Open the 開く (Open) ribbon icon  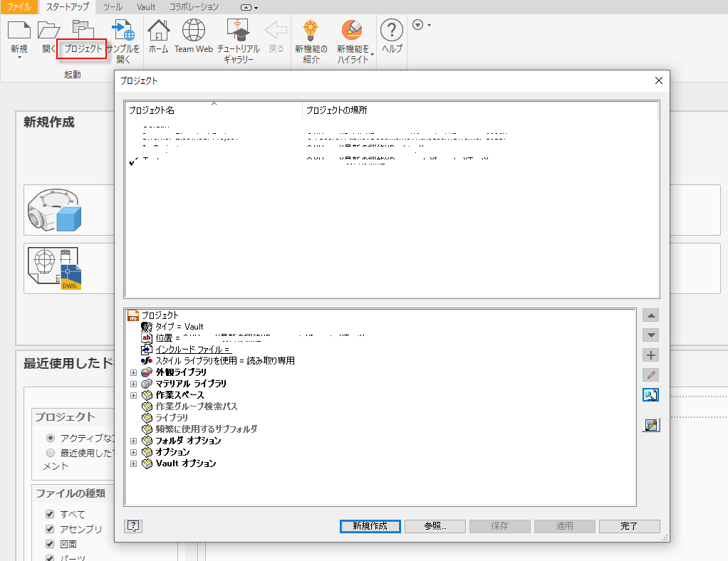point(48,30)
